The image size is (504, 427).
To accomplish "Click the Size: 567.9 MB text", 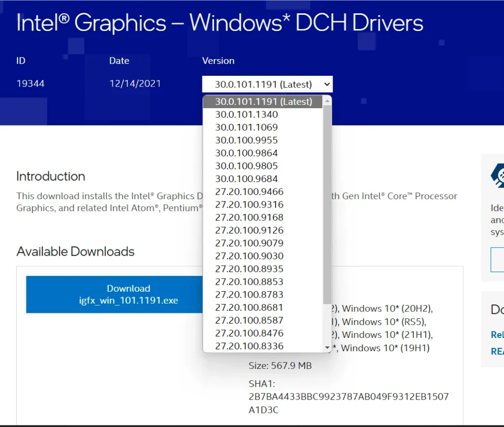I will (280, 366).
